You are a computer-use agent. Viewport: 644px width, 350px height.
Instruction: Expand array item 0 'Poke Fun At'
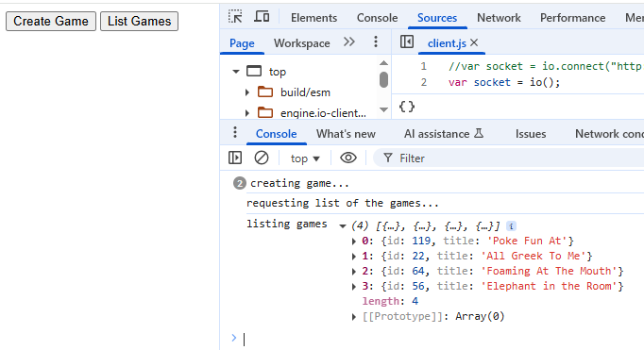[353, 242]
